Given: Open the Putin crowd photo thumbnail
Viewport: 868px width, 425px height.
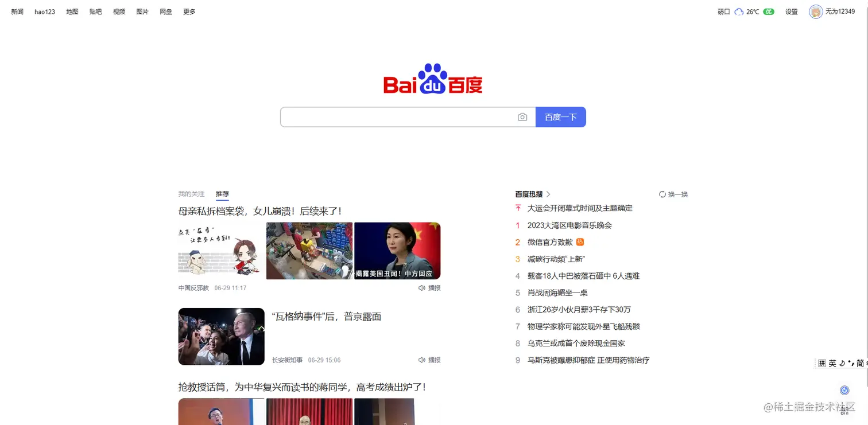Looking at the screenshot, I should tap(222, 336).
